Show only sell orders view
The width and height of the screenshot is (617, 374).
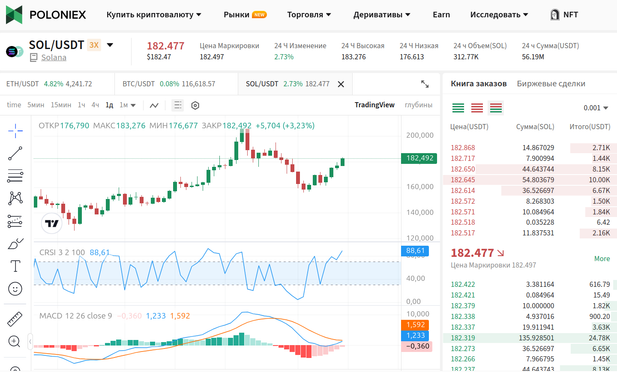pyautogui.click(x=477, y=107)
